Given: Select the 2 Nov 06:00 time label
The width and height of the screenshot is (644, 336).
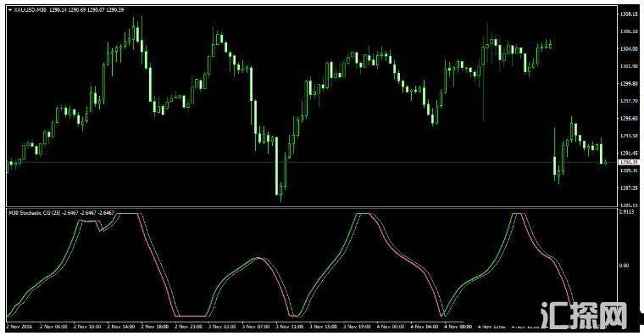Looking at the screenshot, I should pos(53,327).
